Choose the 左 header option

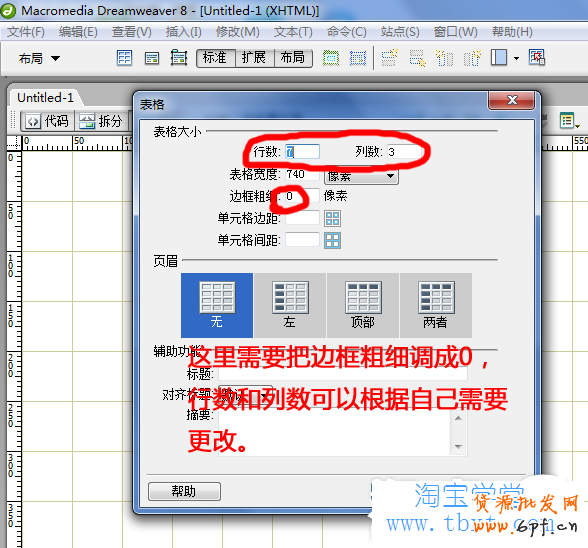(x=290, y=305)
